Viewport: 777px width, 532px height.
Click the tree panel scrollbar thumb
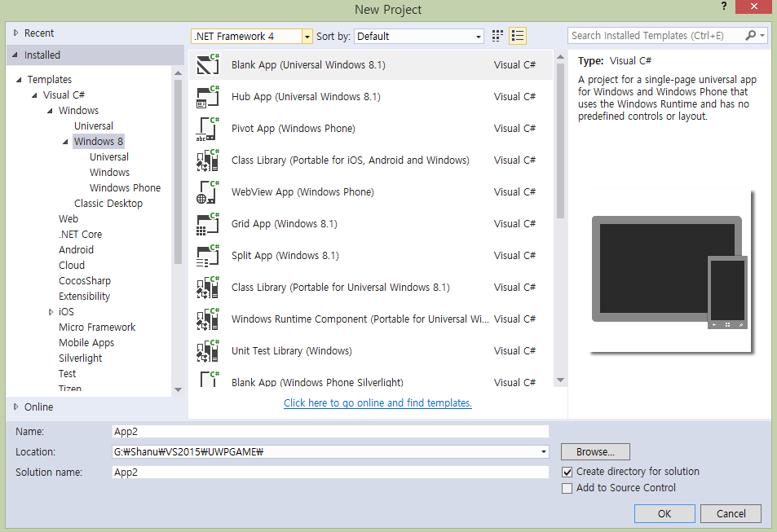tap(178, 171)
